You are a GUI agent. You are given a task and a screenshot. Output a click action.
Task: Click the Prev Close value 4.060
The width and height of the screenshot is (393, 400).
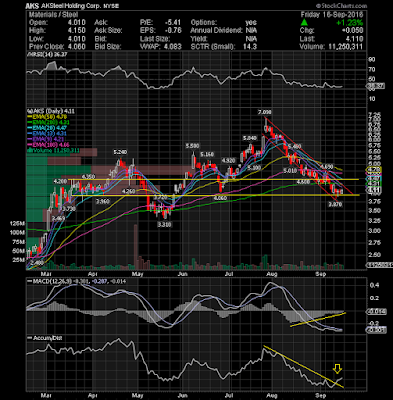click(x=76, y=47)
